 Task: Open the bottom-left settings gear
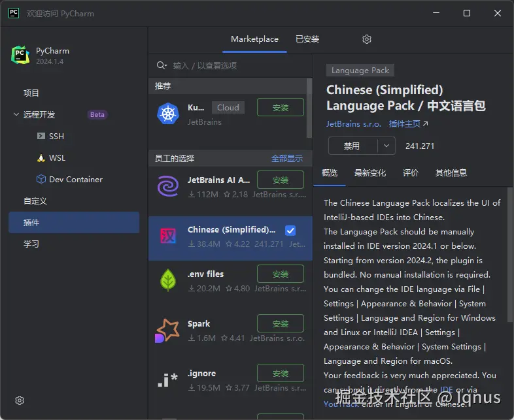[x=20, y=400]
